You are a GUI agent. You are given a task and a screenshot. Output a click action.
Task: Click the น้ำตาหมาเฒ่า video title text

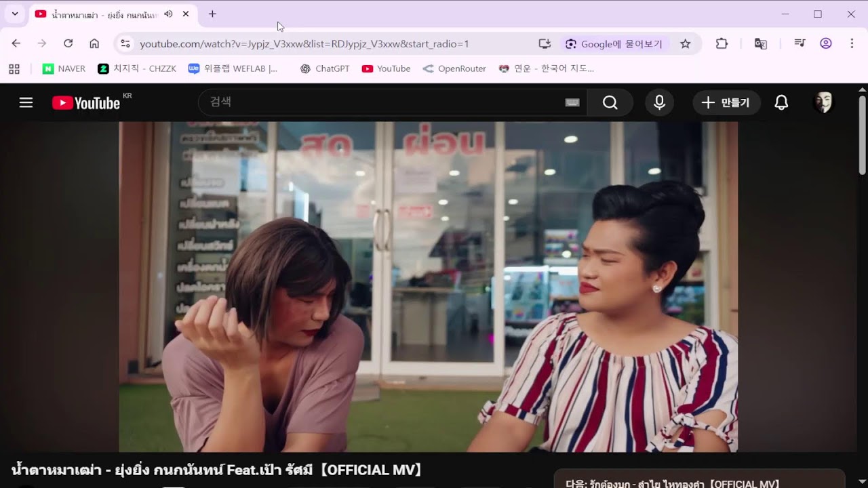click(218, 470)
